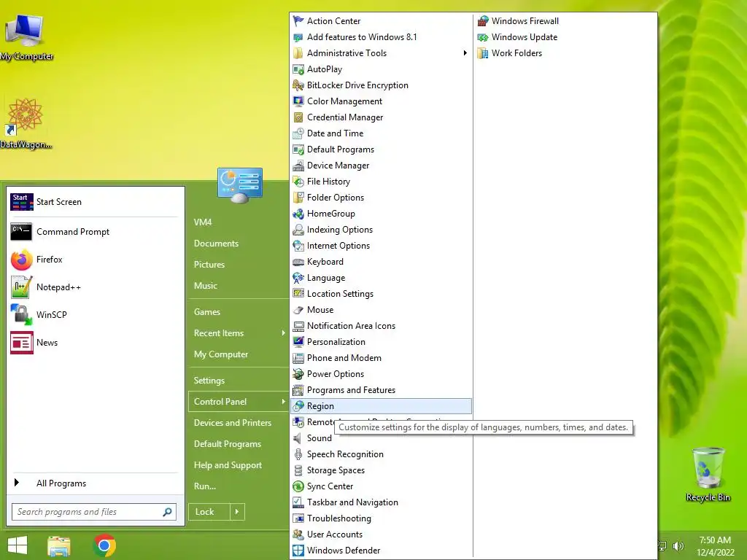The height and width of the screenshot is (560, 747).
Task: Click the volume icon in system tray
Action: pyautogui.click(x=678, y=545)
